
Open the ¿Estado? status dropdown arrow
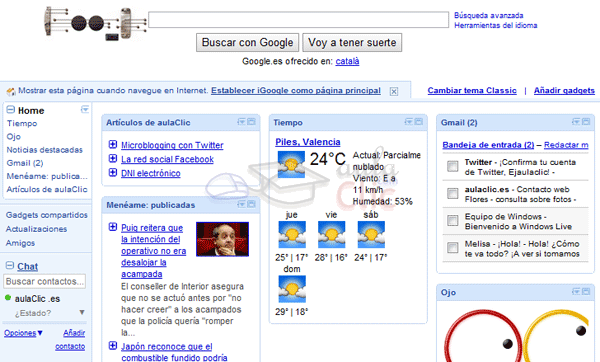pos(82,312)
